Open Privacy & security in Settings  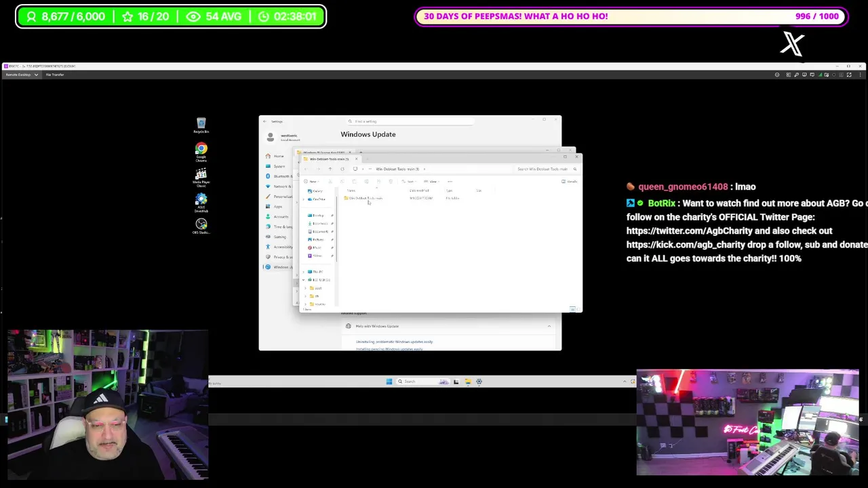point(279,257)
